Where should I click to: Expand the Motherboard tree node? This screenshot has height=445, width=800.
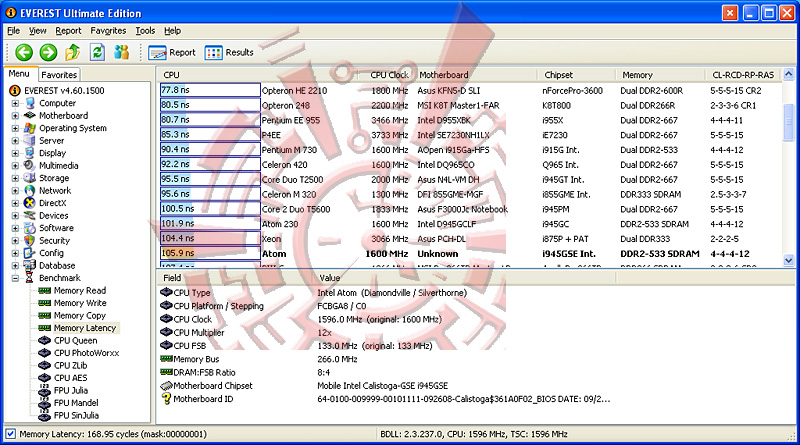pos(15,115)
